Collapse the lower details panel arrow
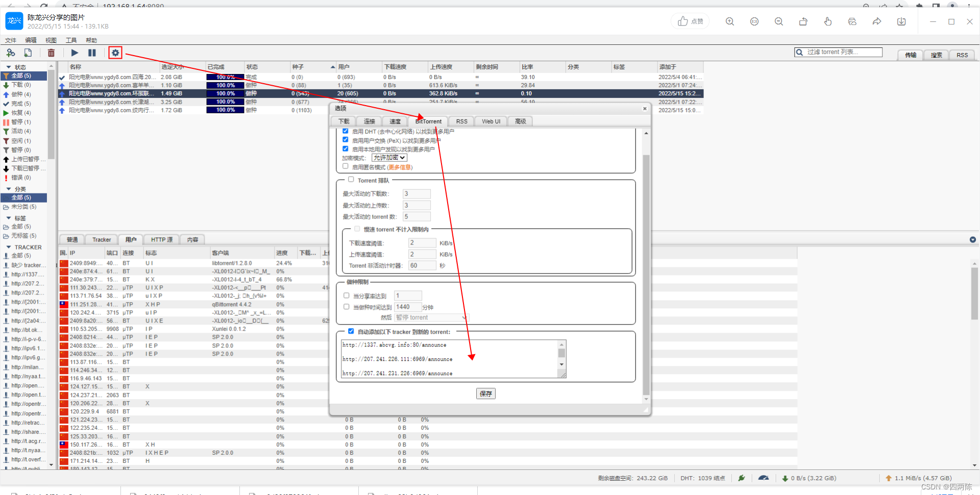Viewport: 980px width, 495px height. click(x=973, y=239)
